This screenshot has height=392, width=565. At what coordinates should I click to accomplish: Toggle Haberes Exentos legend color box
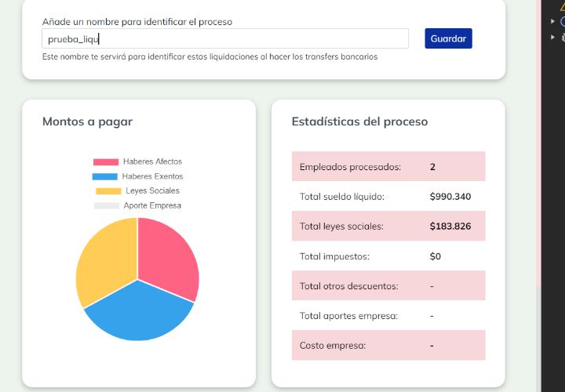point(104,176)
